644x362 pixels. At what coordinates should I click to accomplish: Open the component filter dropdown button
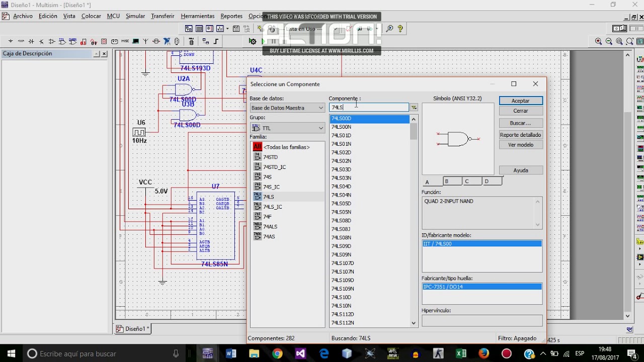click(x=414, y=107)
